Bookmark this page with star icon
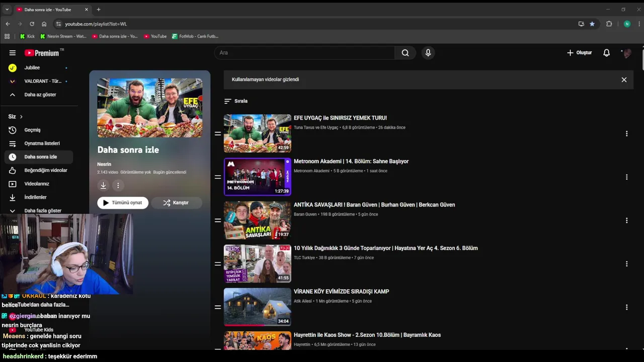This screenshot has width=644, height=362. tap(592, 24)
